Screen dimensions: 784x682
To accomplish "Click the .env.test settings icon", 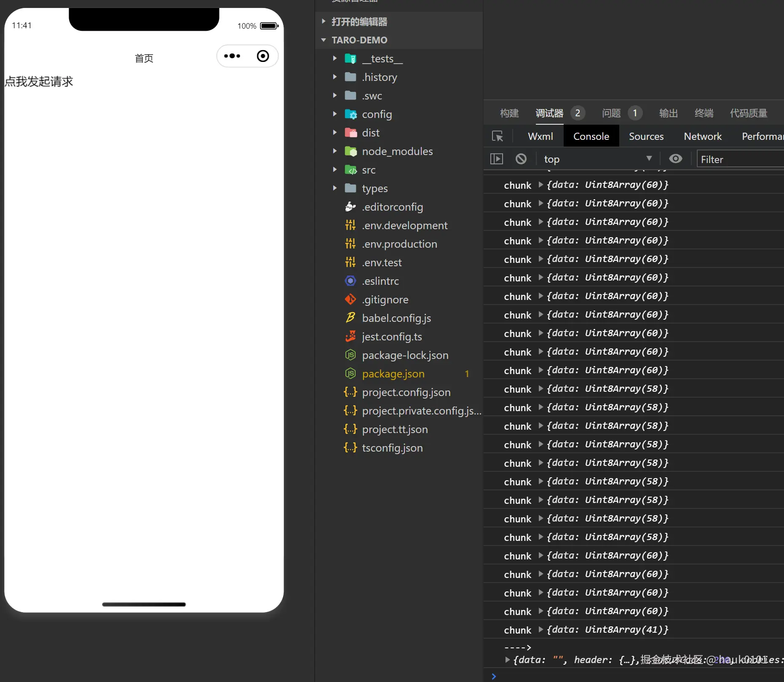I will point(351,262).
